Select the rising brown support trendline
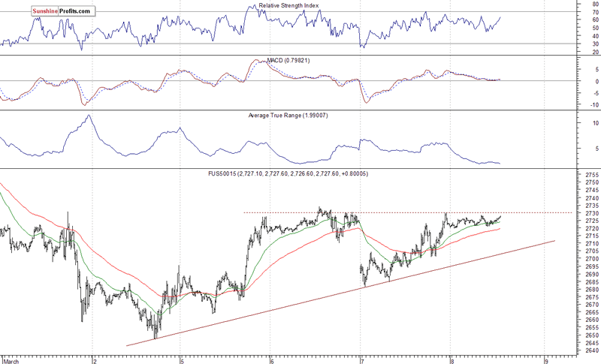The height and width of the screenshot is (364, 601). [340, 293]
